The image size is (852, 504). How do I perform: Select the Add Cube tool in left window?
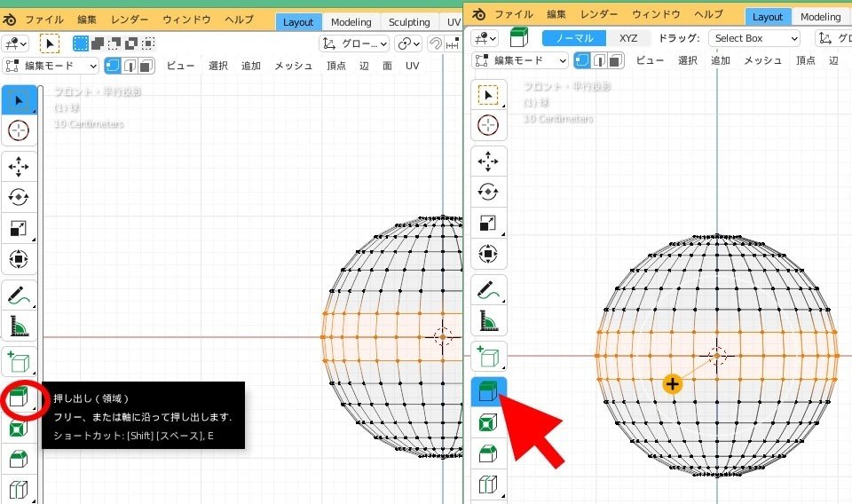click(19, 362)
